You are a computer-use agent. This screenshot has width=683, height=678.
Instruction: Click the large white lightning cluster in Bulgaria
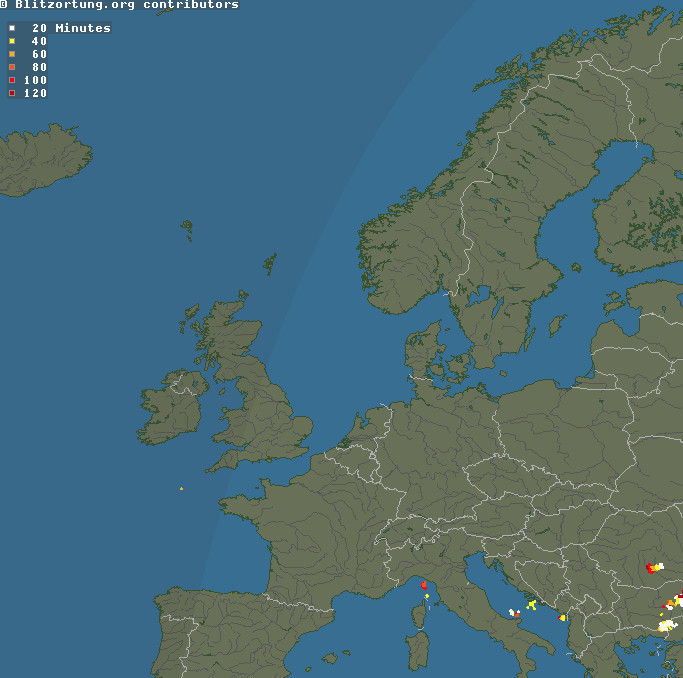667,626
